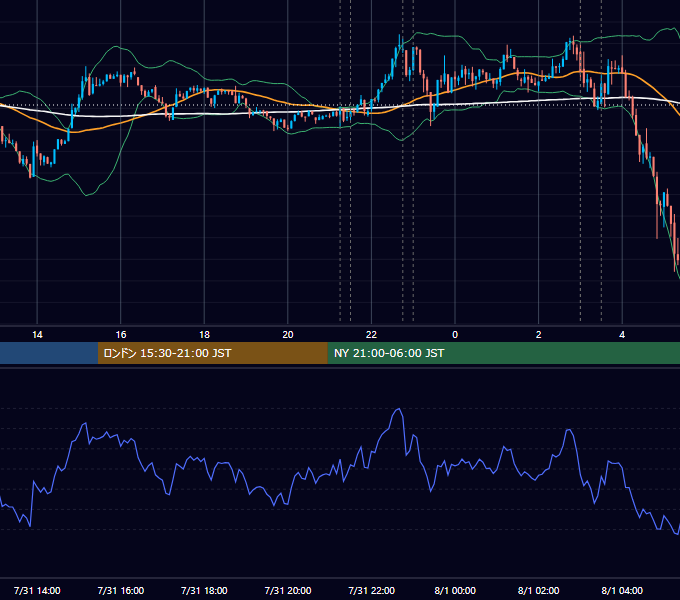Click the hour label 4 on price chart axis
The width and height of the screenshot is (680, 600).
point(622,335)
